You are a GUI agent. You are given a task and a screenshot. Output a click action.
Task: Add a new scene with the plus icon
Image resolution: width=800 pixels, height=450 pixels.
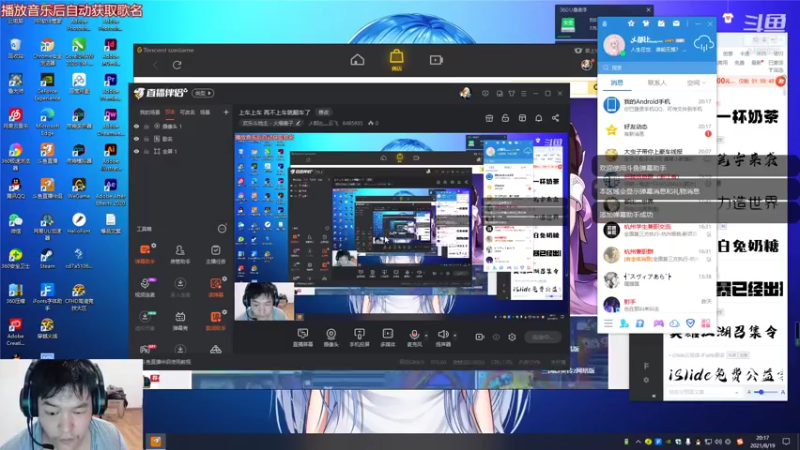click(x=226, y=112)
